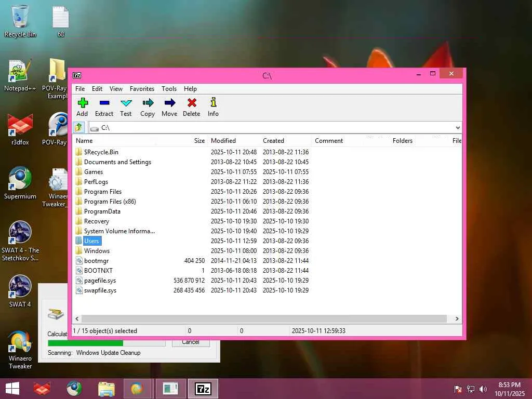
Task: Click the Supermium taskbar icon
Action: point(74,389)
